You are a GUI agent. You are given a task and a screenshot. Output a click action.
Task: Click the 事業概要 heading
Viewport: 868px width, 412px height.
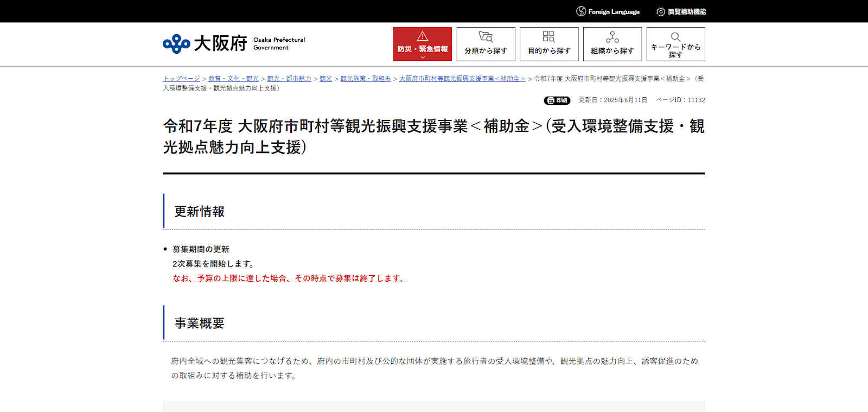tap(199, 324)
